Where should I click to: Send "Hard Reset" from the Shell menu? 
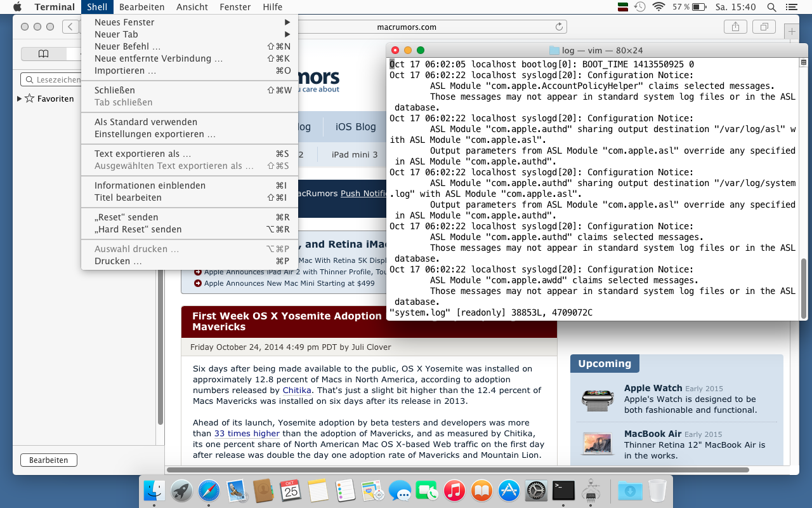pyautogui.click(x=190, y=229)
